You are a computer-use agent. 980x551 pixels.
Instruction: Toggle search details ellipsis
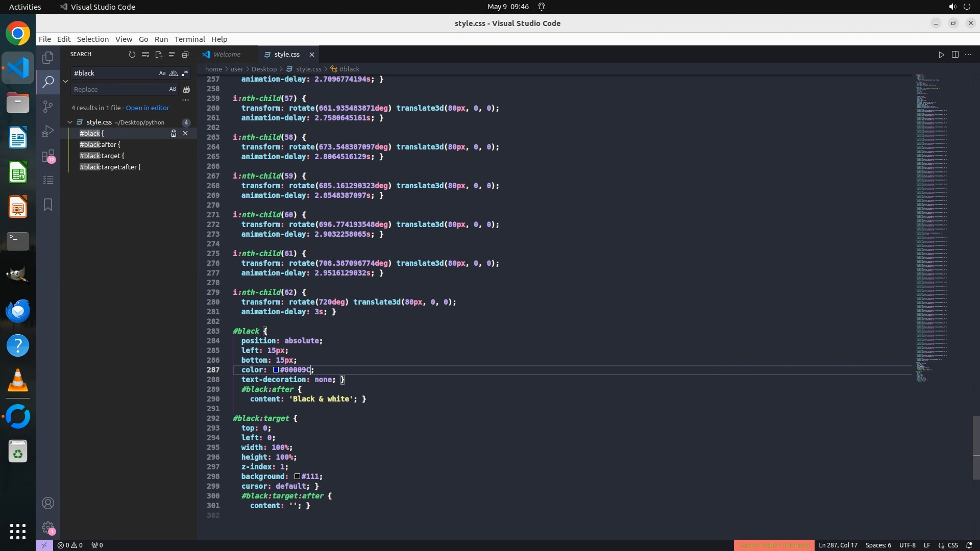tap(186, 100)
